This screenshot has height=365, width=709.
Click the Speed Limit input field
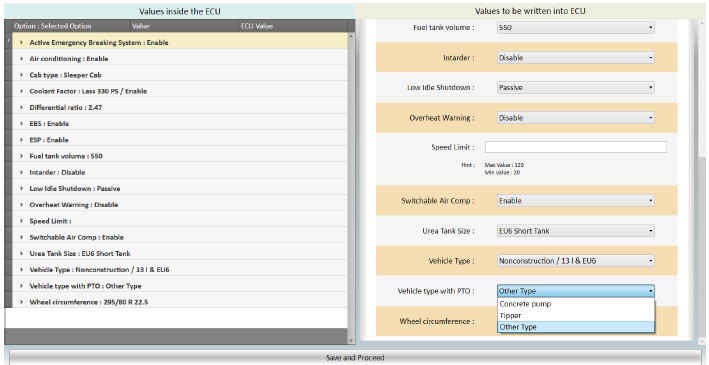(x=576, y=147)
